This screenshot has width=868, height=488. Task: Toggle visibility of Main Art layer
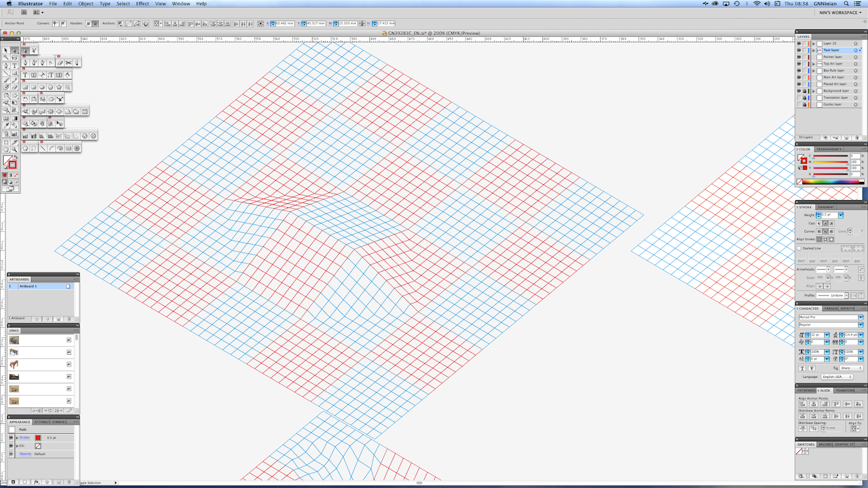coord(799,77)
